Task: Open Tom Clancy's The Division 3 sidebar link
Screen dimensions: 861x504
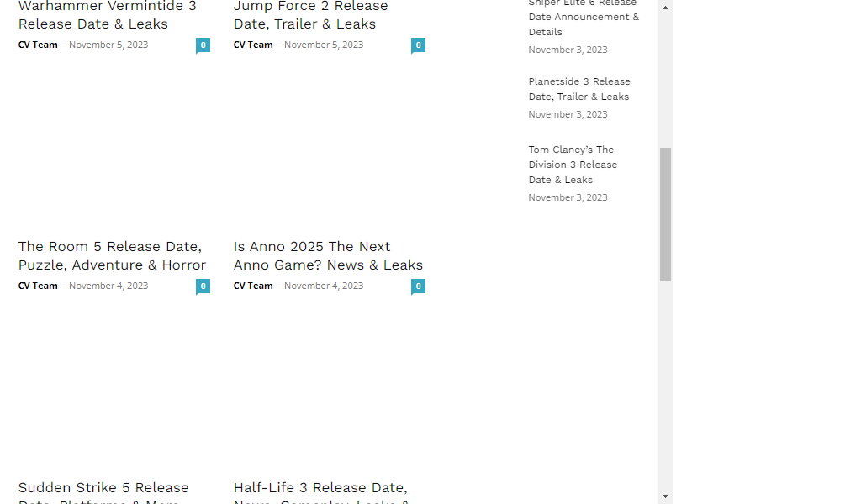Action: pos(573,165)
